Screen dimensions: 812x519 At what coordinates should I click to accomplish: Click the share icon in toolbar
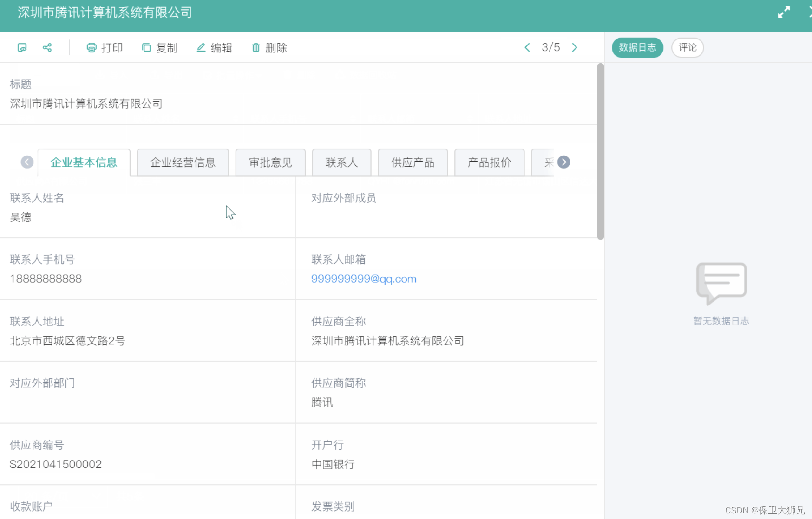47,47
